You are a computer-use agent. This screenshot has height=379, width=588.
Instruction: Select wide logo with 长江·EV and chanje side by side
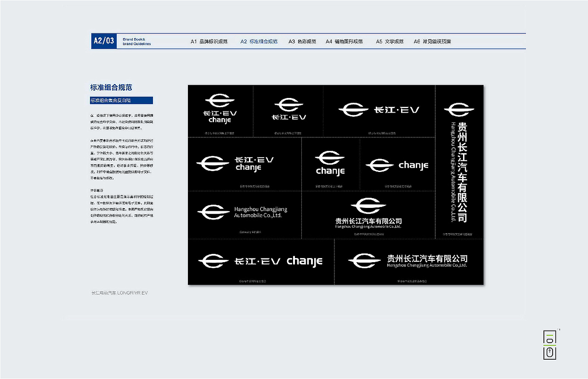click(x=260, y=261)
